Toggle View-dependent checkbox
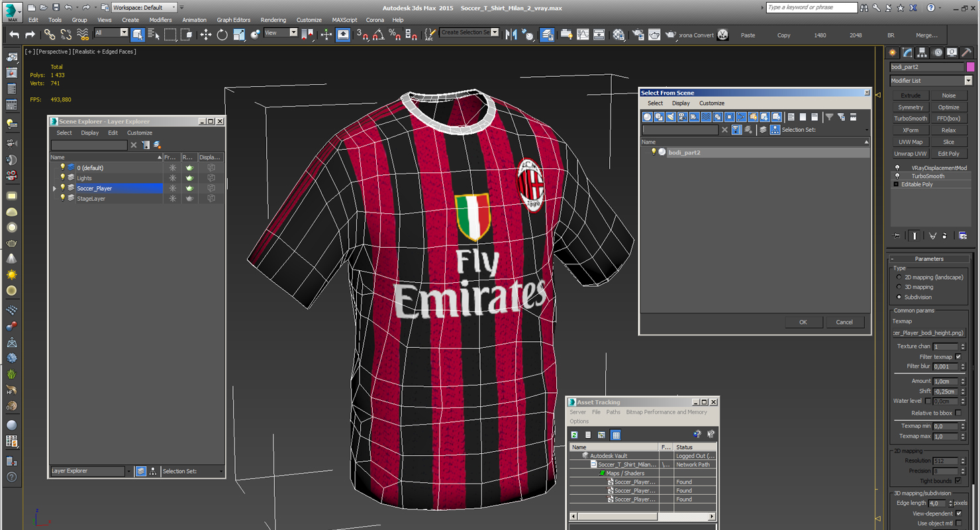The width and height of the screenshot is (980, 530). pyautogui.click(x=958, y=513)
